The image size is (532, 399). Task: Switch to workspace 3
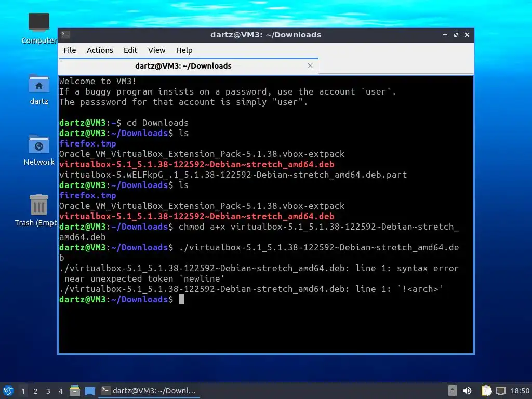click(48, 391)
